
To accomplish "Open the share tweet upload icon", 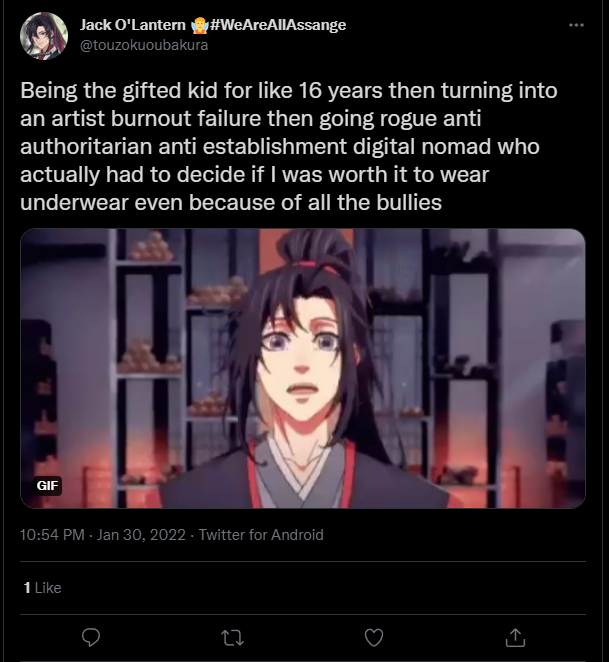I will coord(515,638).
